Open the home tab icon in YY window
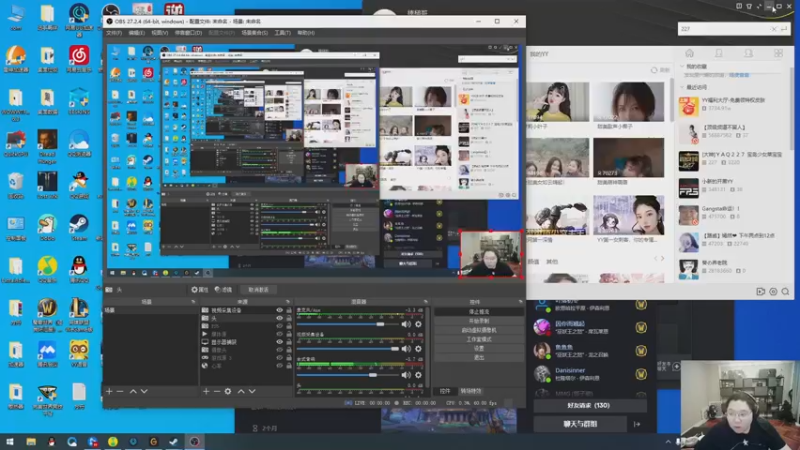The height and width of the screenshot is (450, 800). (x=689, y=53)
